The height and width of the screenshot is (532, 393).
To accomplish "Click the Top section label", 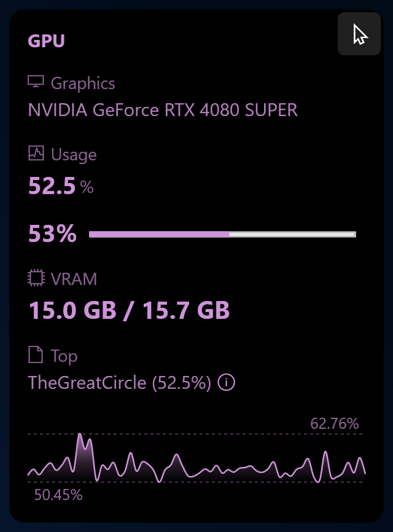I will [64, 356].
